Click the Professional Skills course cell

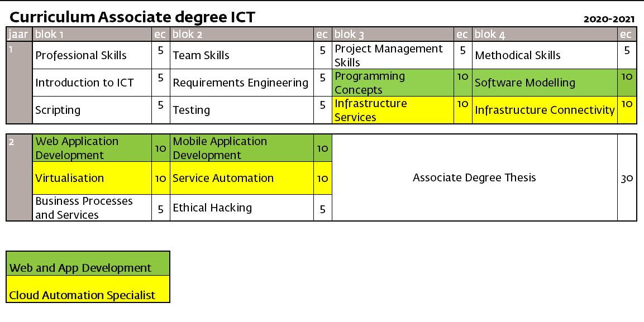pos(81,55)
